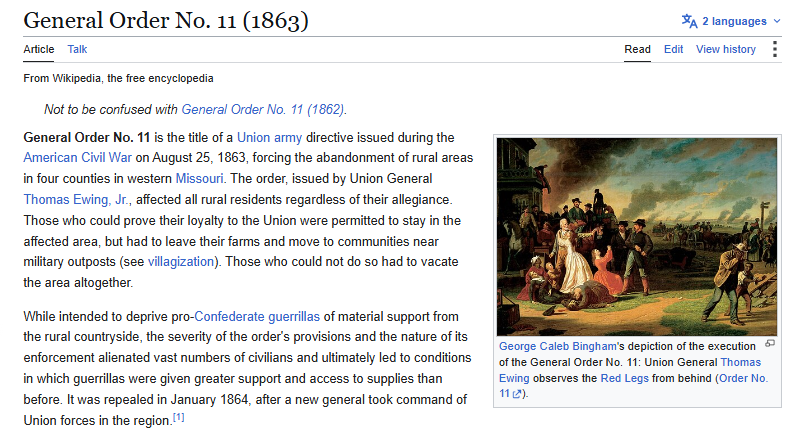Open the 2 languages selector
This screenshot has height=439, width=792.
(x=731, y=21)
